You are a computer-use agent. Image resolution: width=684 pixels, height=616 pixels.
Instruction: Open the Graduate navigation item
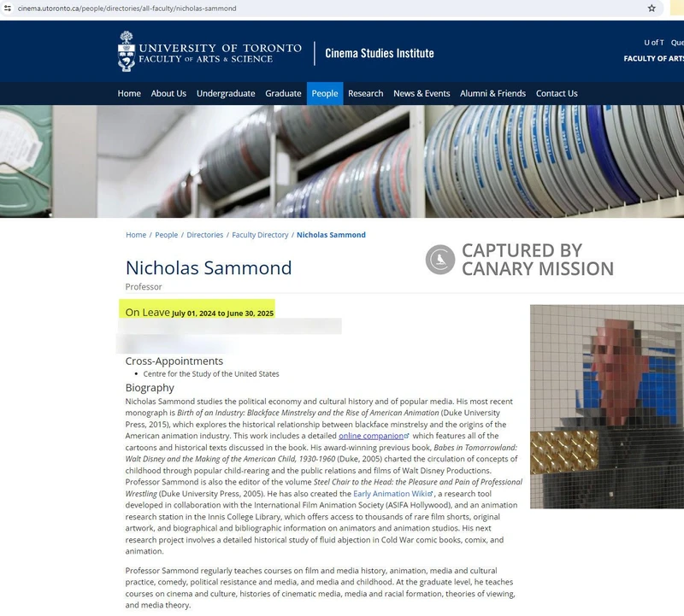click(x=283, y=93)
